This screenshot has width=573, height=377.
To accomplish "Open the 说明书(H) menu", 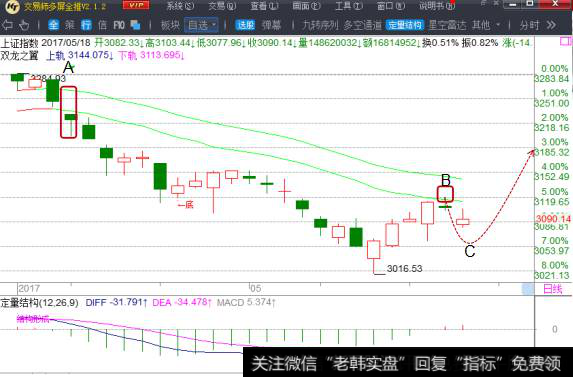I will click(x=437, y=6).
